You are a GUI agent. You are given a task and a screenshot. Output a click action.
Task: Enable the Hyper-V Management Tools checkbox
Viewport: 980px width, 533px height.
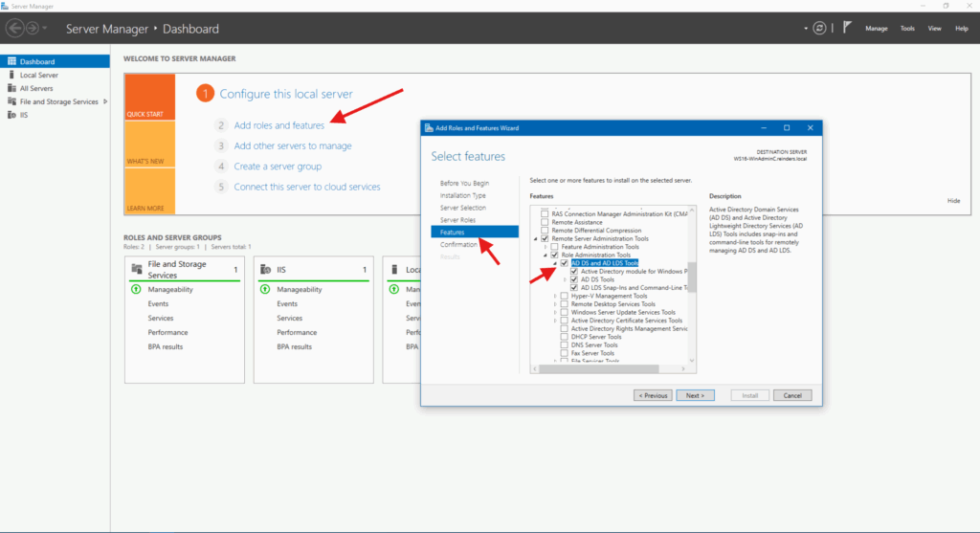click(565, 297)
